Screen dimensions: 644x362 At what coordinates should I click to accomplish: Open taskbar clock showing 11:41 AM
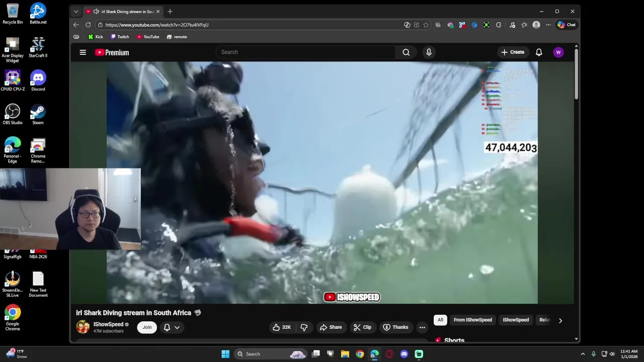point(629,354)
